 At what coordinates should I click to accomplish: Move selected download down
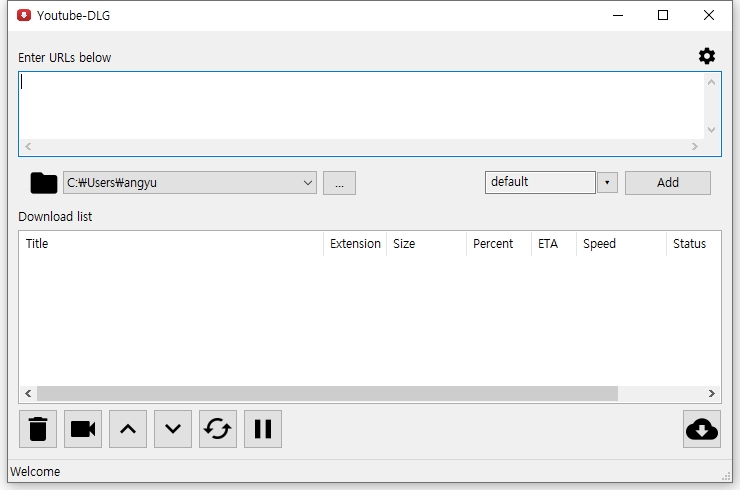pyautogui.click(x=173, y=429)
